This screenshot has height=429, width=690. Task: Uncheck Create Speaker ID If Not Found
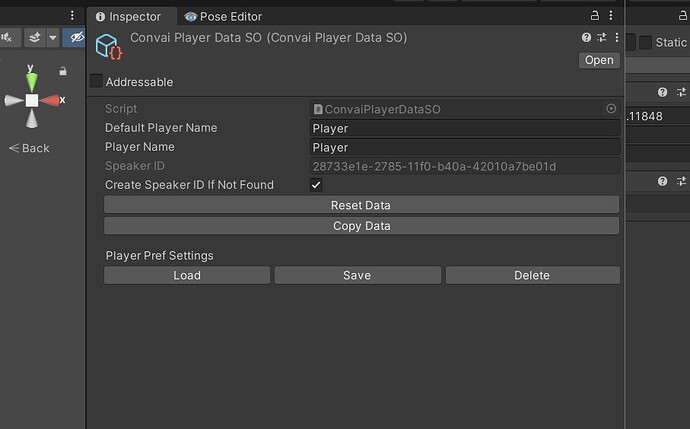coord(316,185)
